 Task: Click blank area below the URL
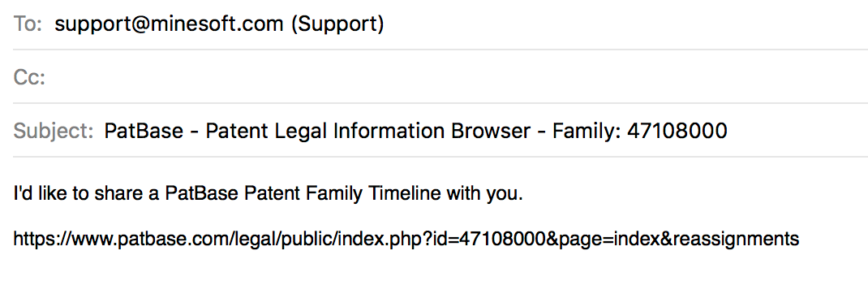[434, 275]
